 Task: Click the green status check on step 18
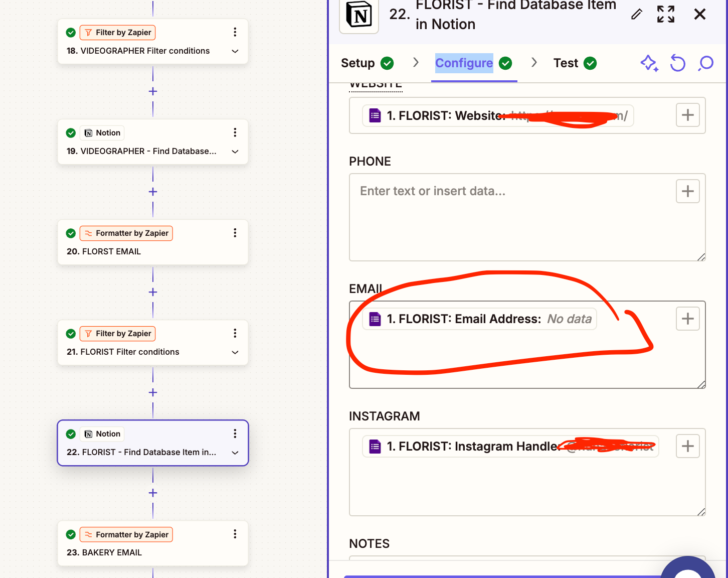click(x=71, y=33)
